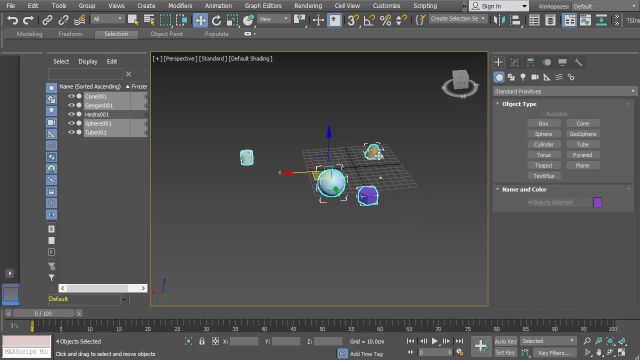
Task: Open the Create Selection Set dropdown
Action: click(x=457, y=19)
